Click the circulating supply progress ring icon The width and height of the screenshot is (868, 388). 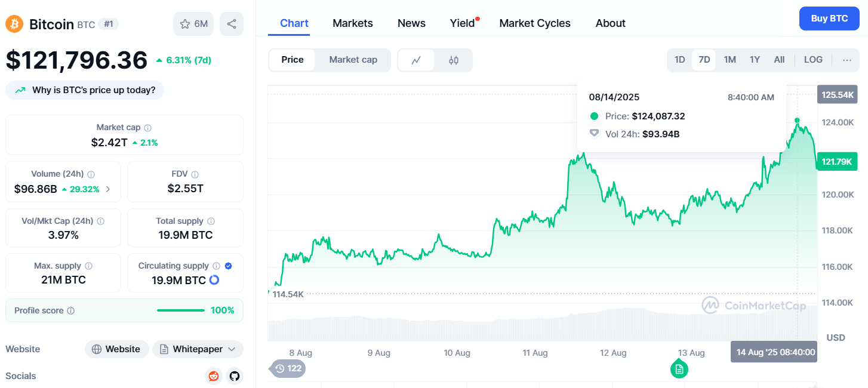214,280
